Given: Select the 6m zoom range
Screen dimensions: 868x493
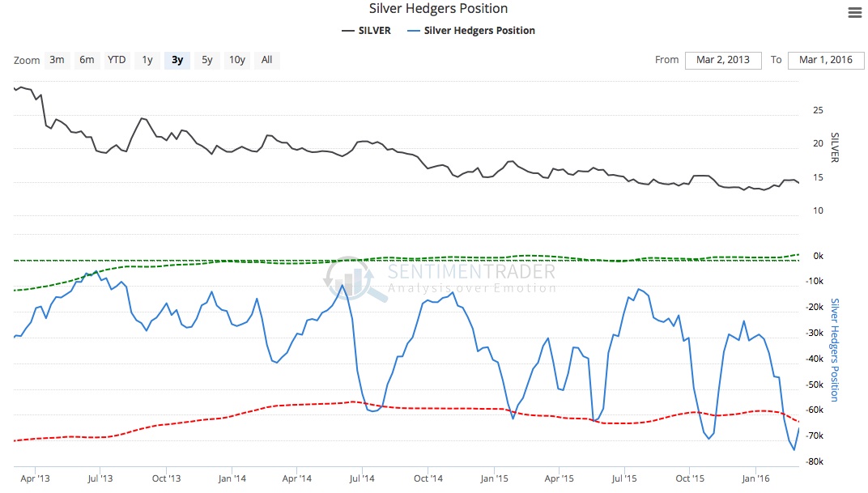Looking at the screenshot, I should point(87,60).
